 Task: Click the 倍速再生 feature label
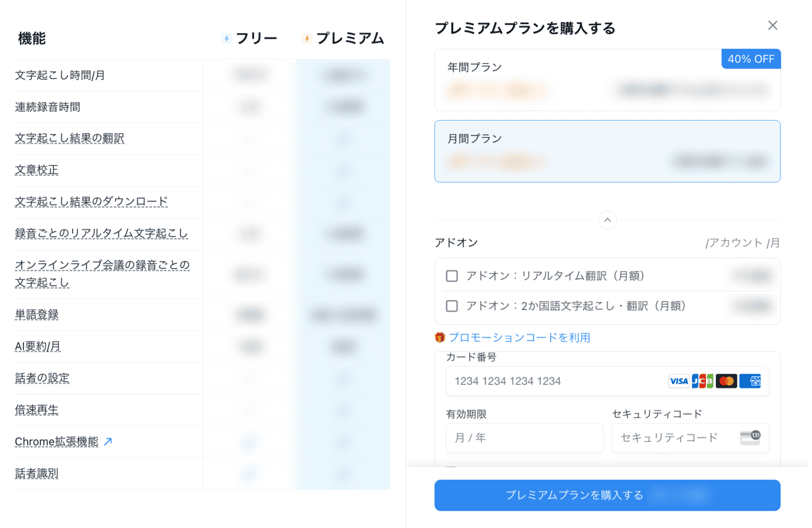click(36, 410)
